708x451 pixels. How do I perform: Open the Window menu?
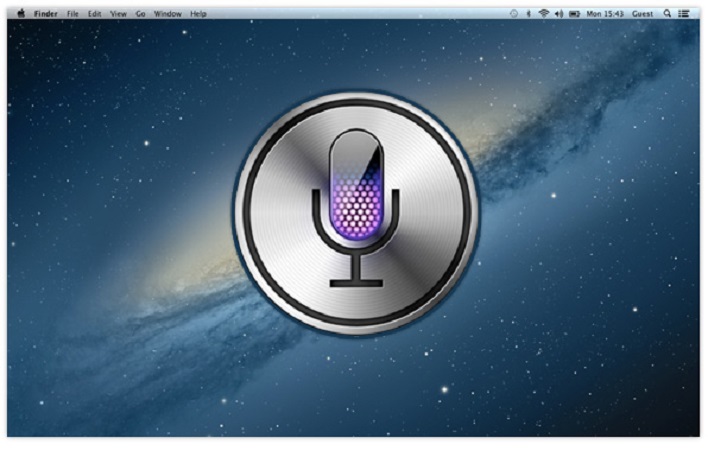click(x=168, y=14)
